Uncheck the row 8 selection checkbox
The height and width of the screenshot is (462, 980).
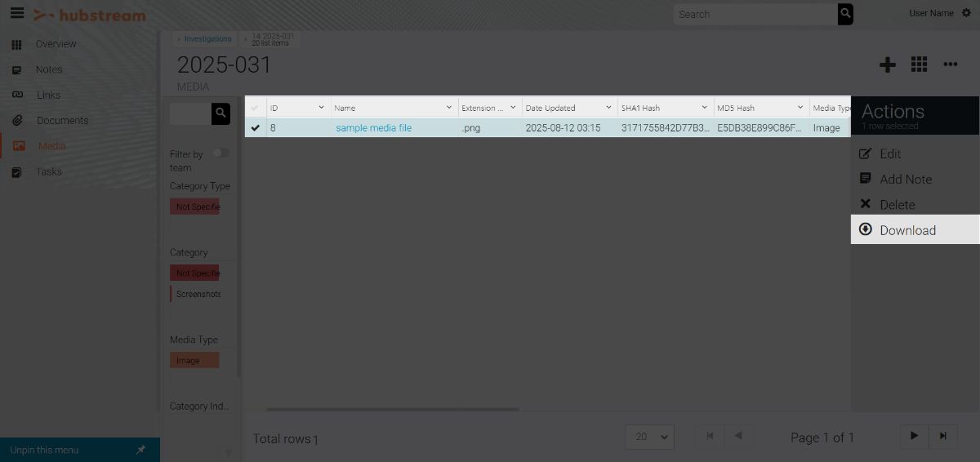point(256,128)
